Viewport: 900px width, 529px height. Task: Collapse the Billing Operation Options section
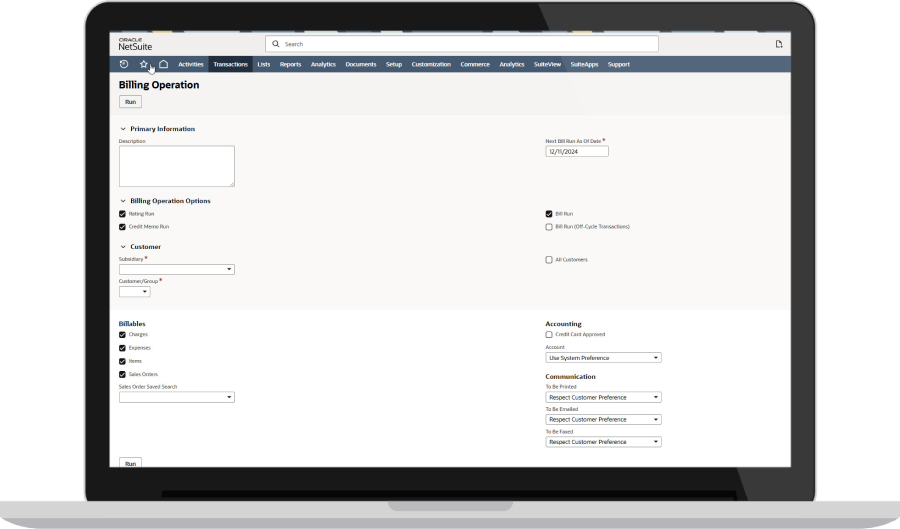pyautogui.click(x=123, y=201)
